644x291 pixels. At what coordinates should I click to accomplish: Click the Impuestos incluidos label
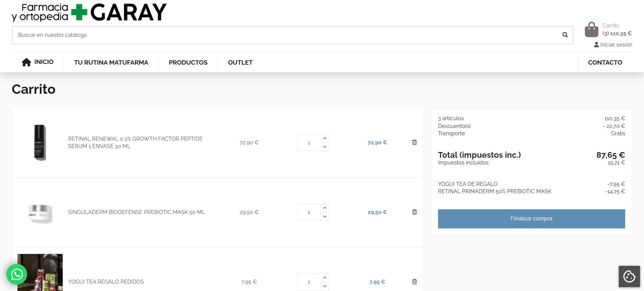pos(464,162)
